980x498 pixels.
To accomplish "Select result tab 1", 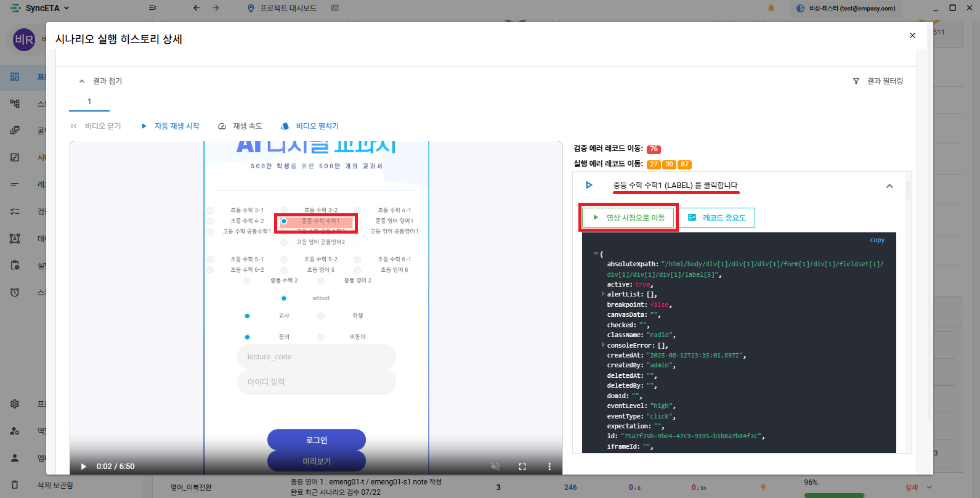I will tap(89, 102).
